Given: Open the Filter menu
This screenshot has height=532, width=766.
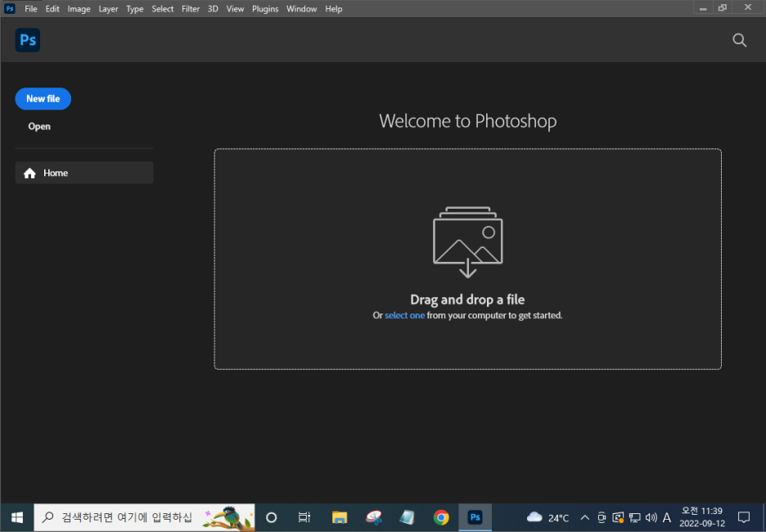Looking at the screenshot, I should click(191, 9).
